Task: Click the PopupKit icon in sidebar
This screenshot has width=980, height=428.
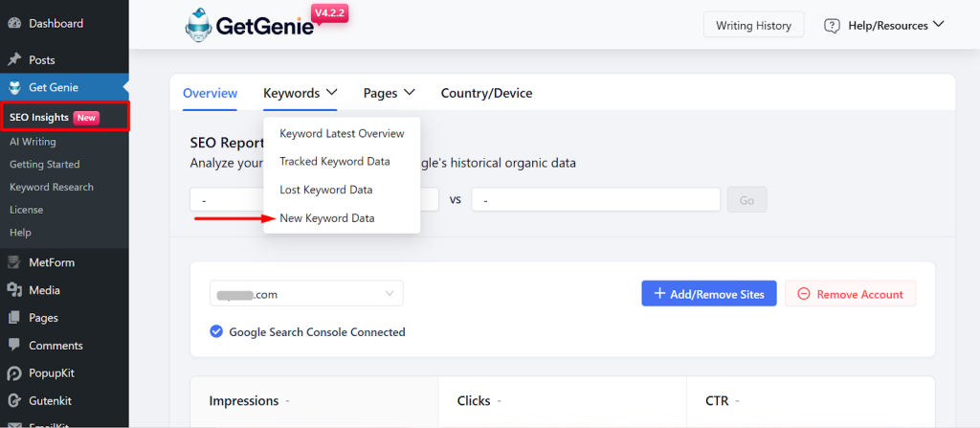Action: point(14,372)
